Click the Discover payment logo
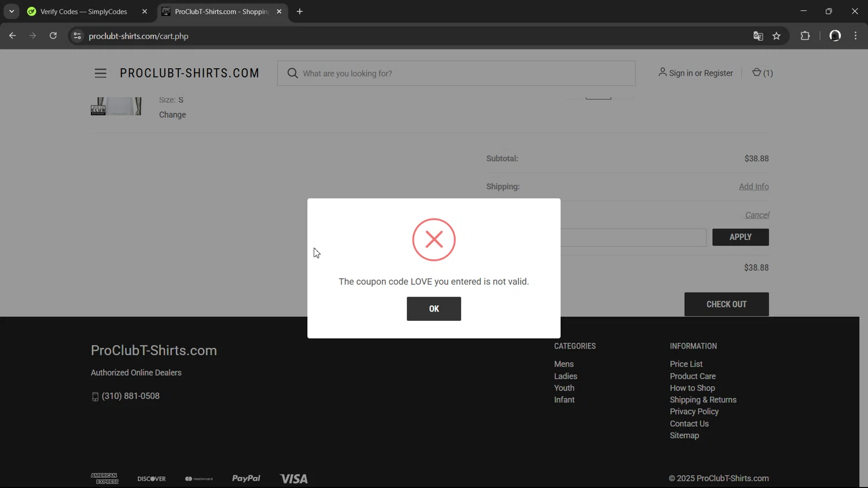The height and width of the screenshot is (488, 868). pyautogui.click(x=152, y=479)
